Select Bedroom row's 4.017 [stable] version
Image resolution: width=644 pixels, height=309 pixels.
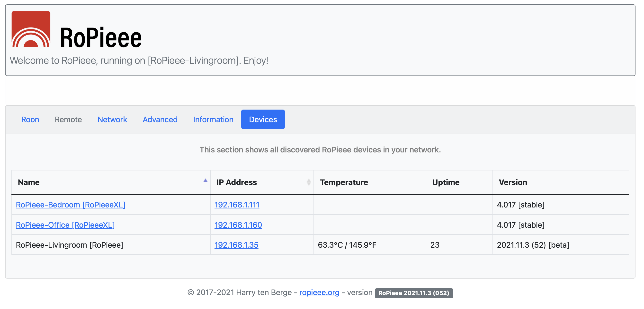(x=520, y=205)
